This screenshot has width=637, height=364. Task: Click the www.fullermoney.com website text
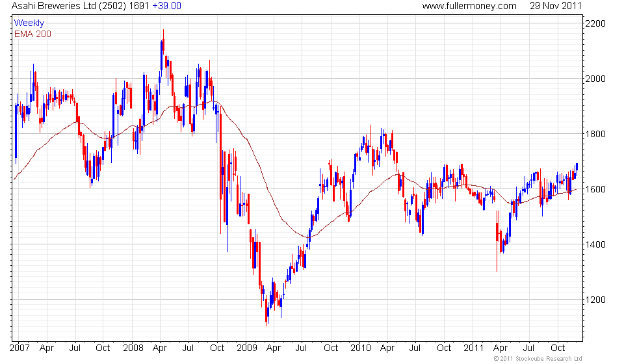pos(469,6)
